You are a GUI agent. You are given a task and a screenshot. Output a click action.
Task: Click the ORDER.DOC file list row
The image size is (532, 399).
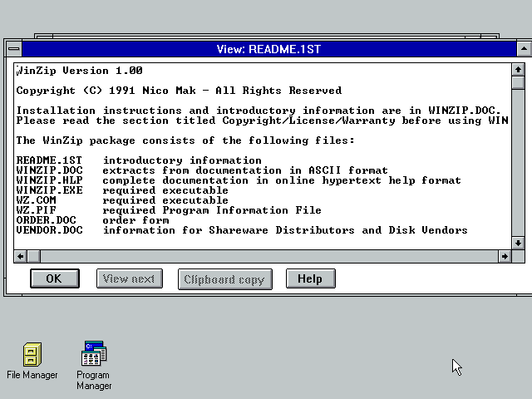[x=92, y=220]
